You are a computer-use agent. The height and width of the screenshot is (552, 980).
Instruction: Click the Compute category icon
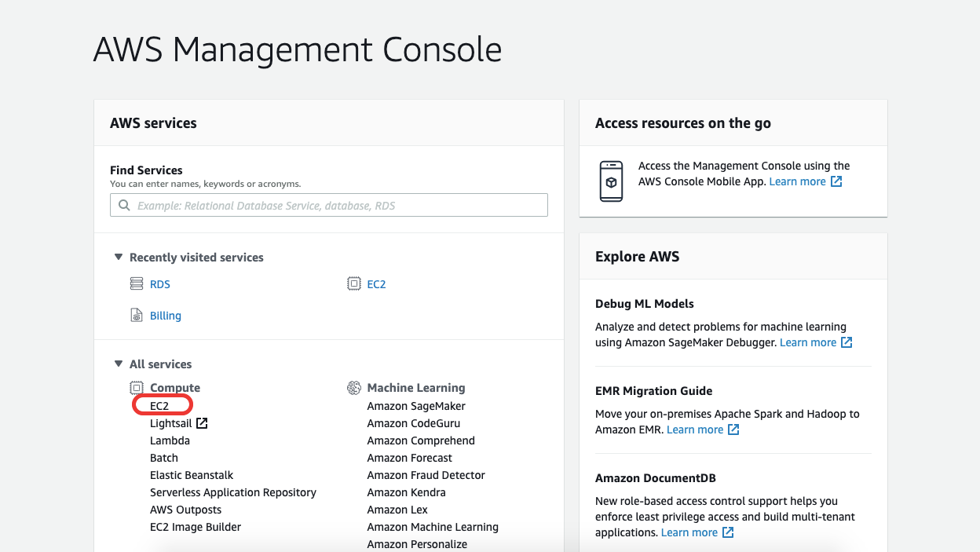click(136, 387)
